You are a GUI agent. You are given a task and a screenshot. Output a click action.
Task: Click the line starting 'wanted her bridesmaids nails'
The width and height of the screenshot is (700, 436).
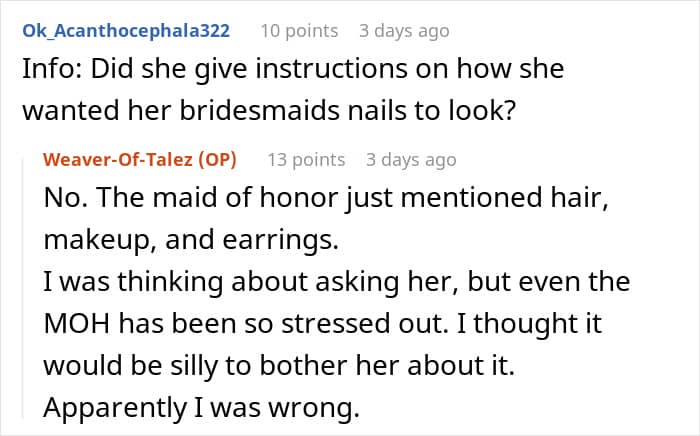[268, 112]
